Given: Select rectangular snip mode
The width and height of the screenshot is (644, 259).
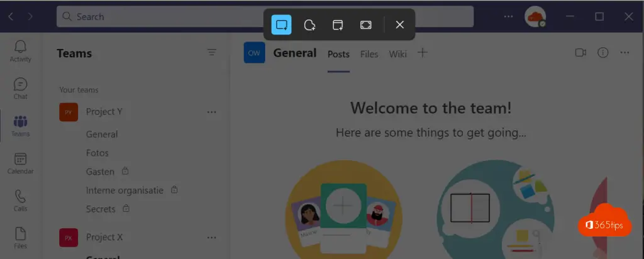Looking at the screenshot, I should [x=281, y=25].
